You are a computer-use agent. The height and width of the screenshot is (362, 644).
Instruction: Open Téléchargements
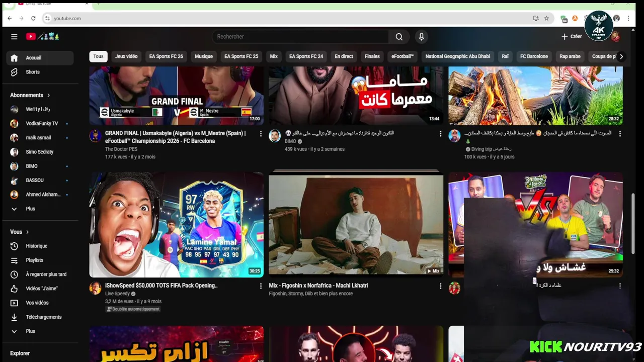coord(40,317)
